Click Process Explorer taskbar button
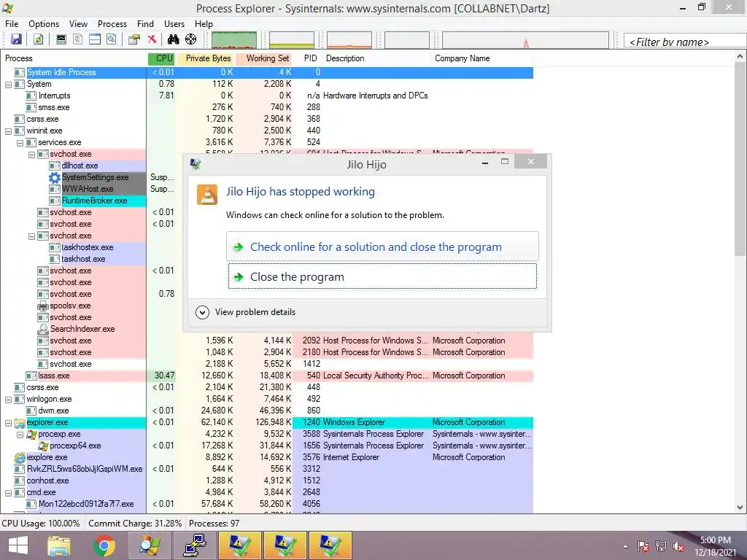This screenshot has height=560, width=747. tap(150, 545)
